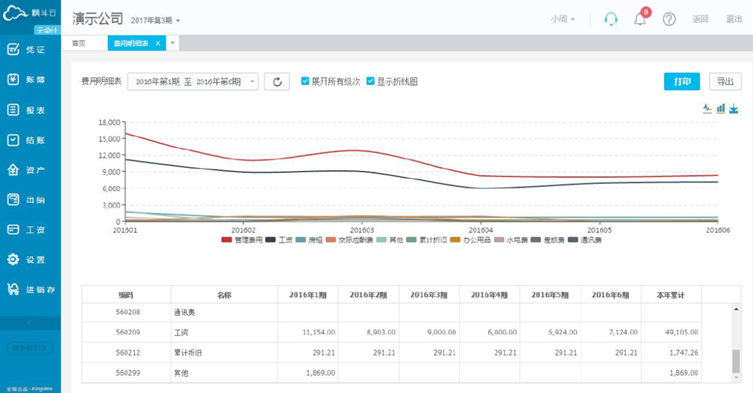Select the 工资 row name cell
Screen dimensions: 753x393
pos(224,332)
